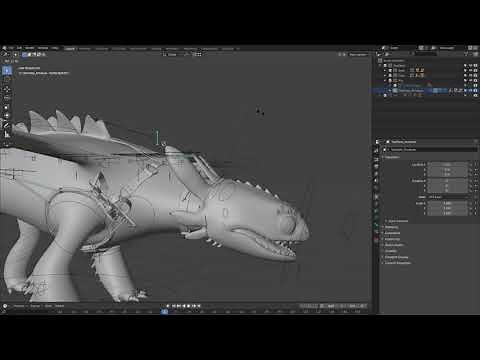Click the Rotation Y value field

(448, 186)
